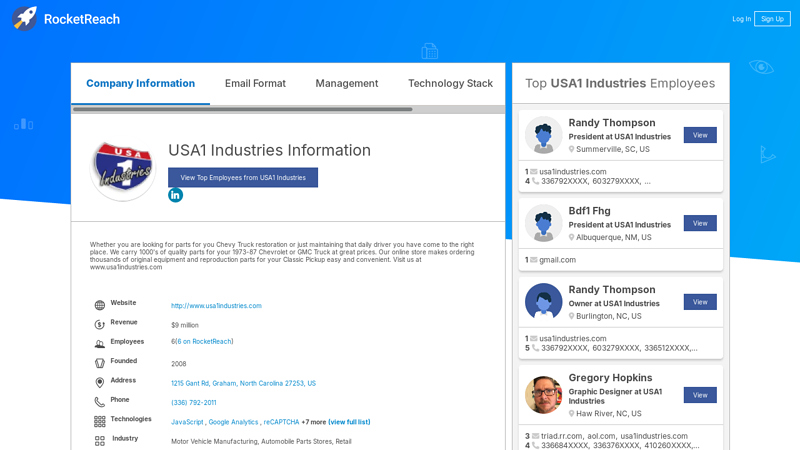
Task: Open the 1215 Gant Rd address link
Action: pos(243,383)
